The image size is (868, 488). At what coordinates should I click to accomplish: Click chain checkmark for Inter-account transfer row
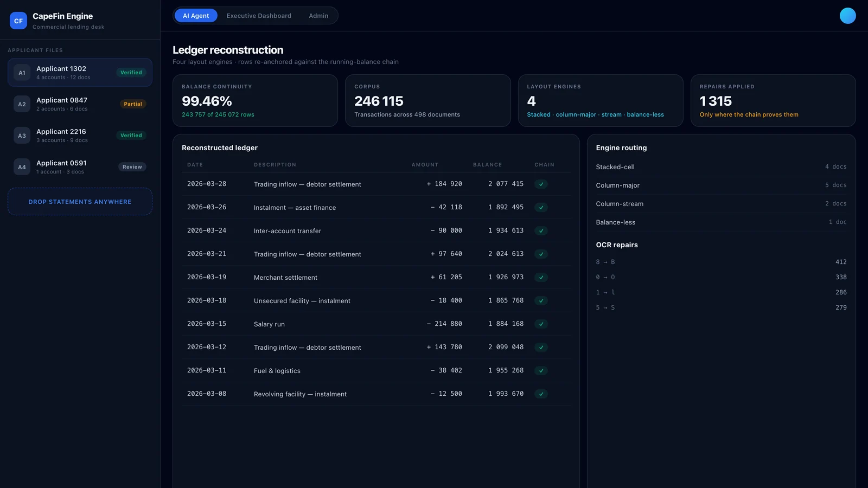pos(541,231)
